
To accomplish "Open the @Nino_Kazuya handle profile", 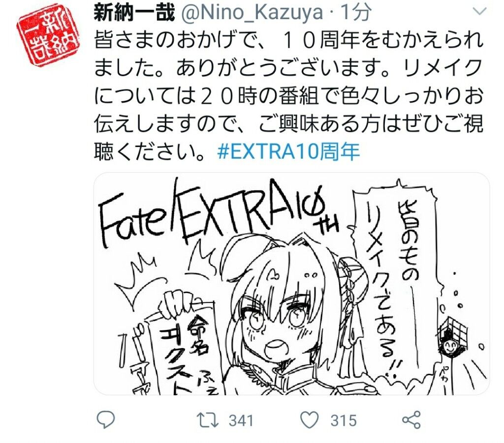I will 252,13.
